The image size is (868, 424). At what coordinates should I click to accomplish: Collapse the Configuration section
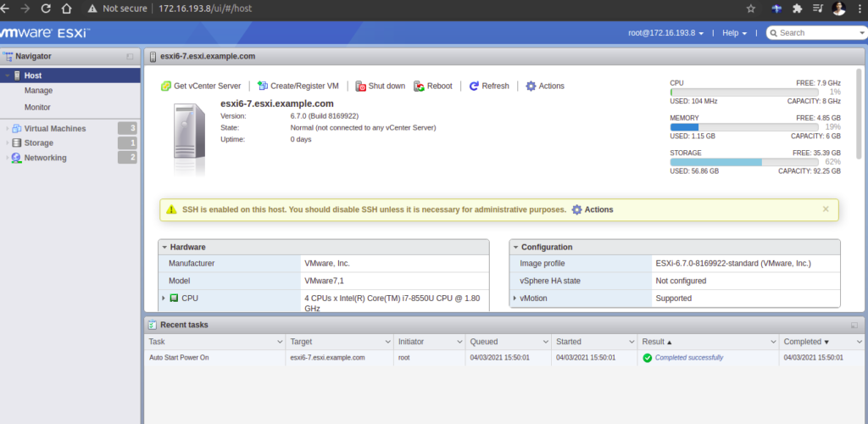[515, 248]
